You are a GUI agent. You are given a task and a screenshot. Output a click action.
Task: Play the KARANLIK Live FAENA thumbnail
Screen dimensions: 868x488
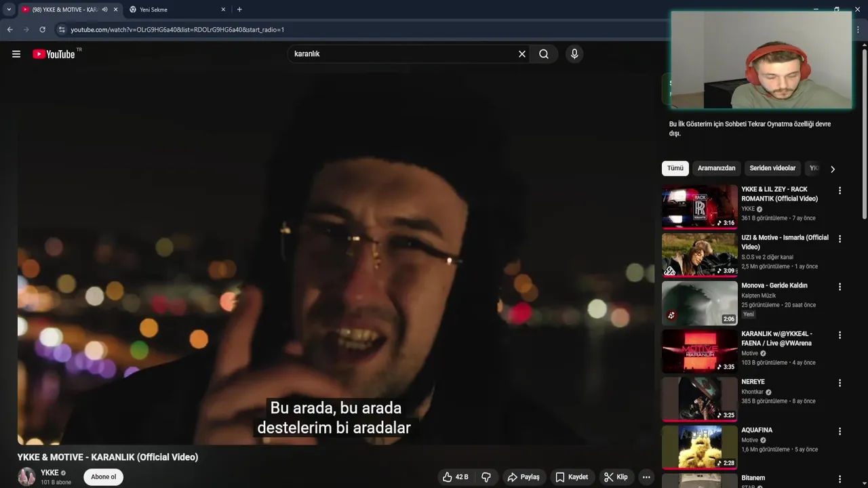pos(699,350)
